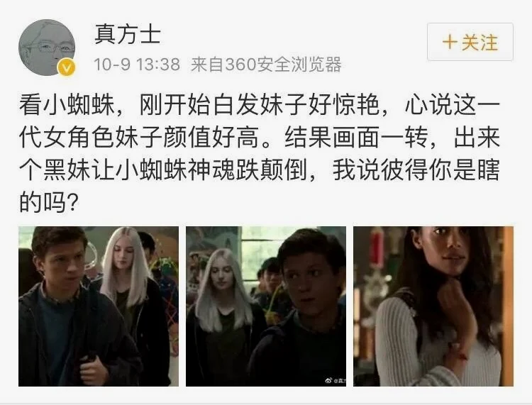Click the 10-9 13:38 post timestamp
The image size is (532, 405).
pos(136,64)
